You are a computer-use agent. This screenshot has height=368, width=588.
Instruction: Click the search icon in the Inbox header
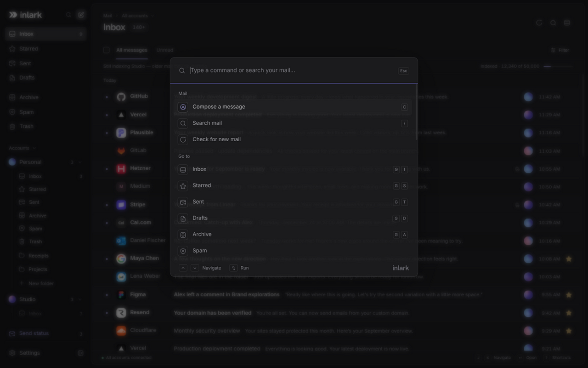pos(553,23)
